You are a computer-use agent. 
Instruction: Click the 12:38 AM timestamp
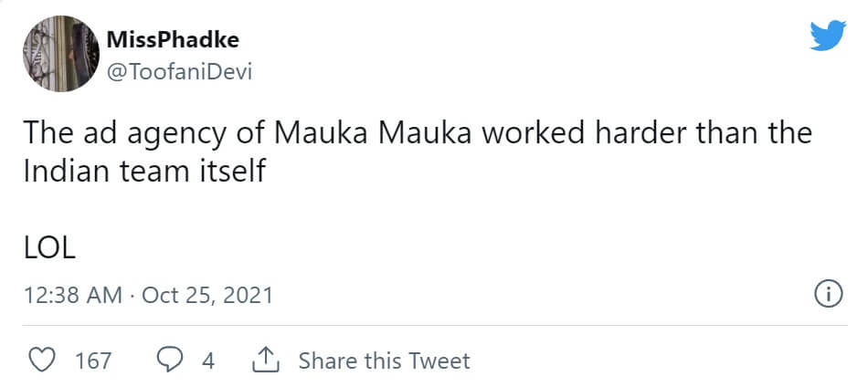click(x=72, y=296)
